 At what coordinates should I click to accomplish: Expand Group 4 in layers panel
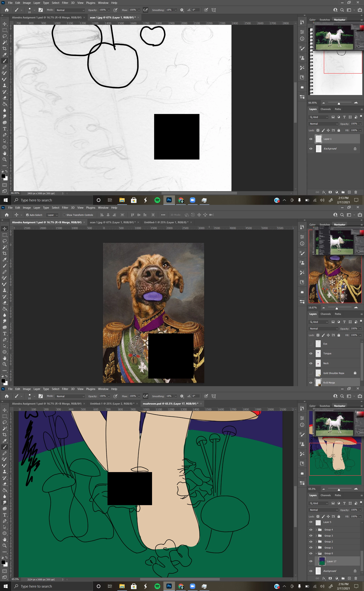(316, 530)
